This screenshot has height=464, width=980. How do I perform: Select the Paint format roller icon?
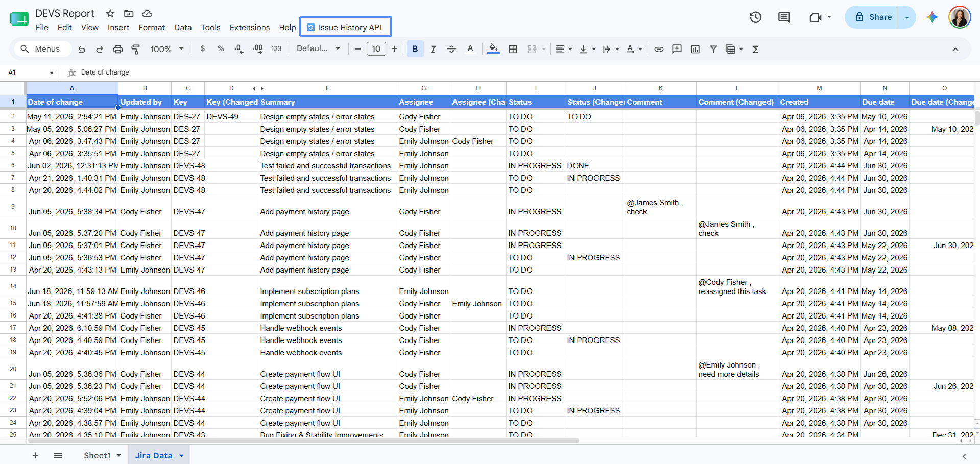(136, 49)
